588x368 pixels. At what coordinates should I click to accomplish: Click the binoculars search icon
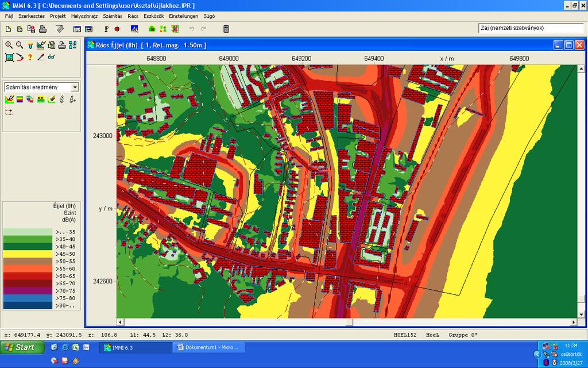point(52,57)
